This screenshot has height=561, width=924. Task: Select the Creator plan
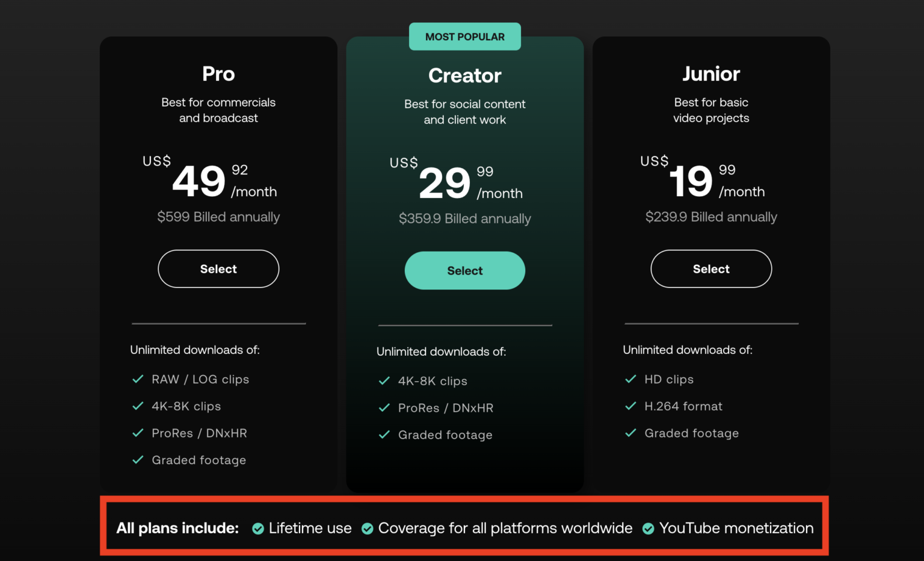pos(464,270)
